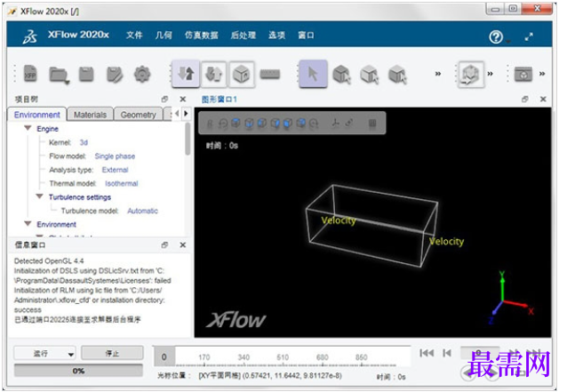Viewport: 567px width, 392px height.
Task: Undock the 信息窗口 panel
Action: point(165,244)
